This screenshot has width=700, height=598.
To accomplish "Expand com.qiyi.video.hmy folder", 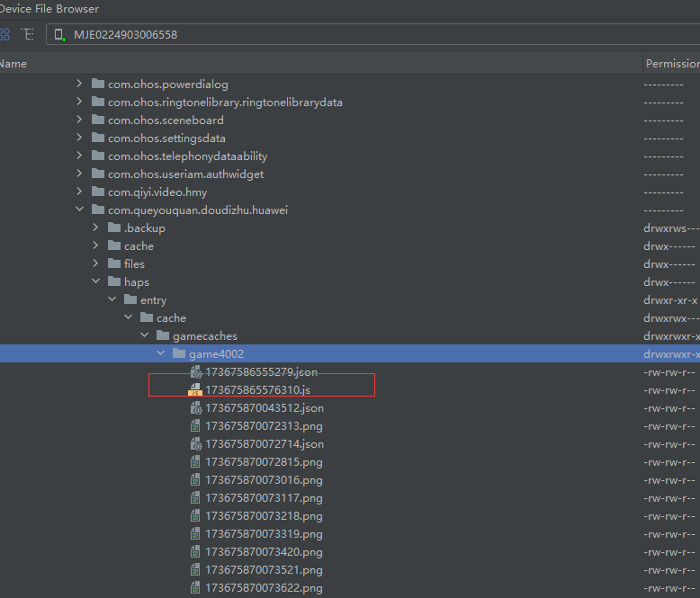I will click(79, 192).
